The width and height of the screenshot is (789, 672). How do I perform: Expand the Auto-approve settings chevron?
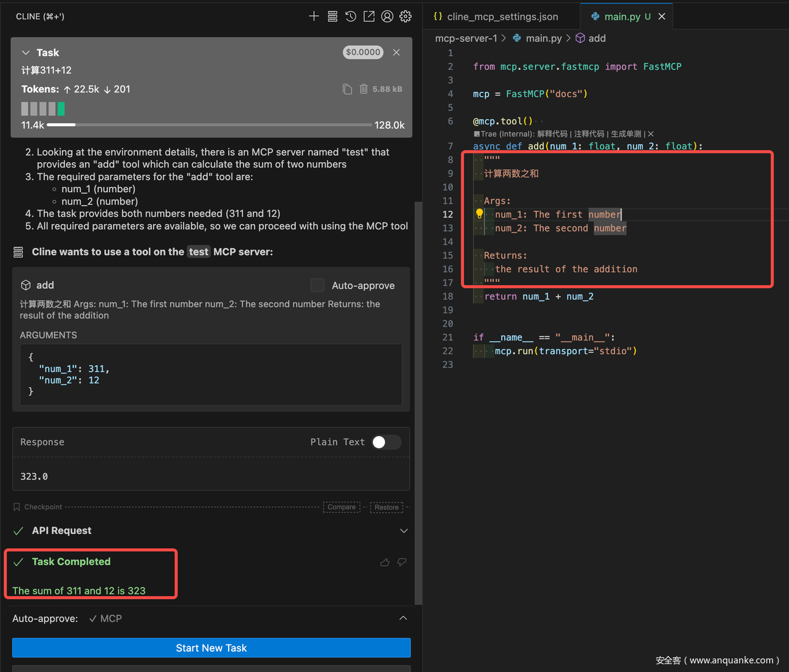[403, 618]
